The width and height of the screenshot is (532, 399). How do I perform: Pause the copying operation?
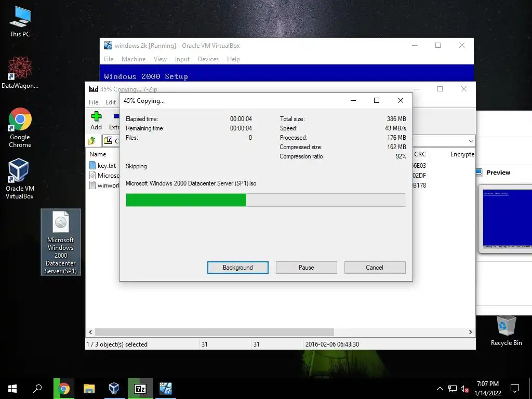307,268
